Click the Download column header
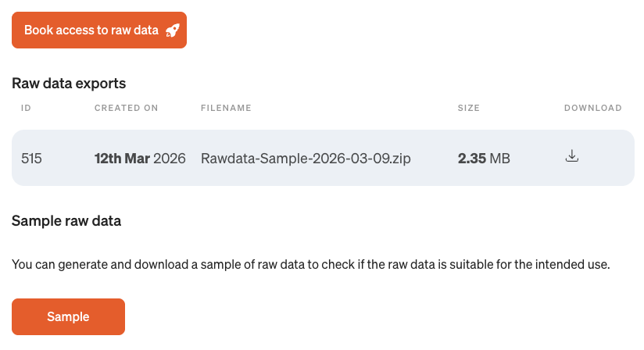The width and height of the screenshot is (644, 350). 592,108
